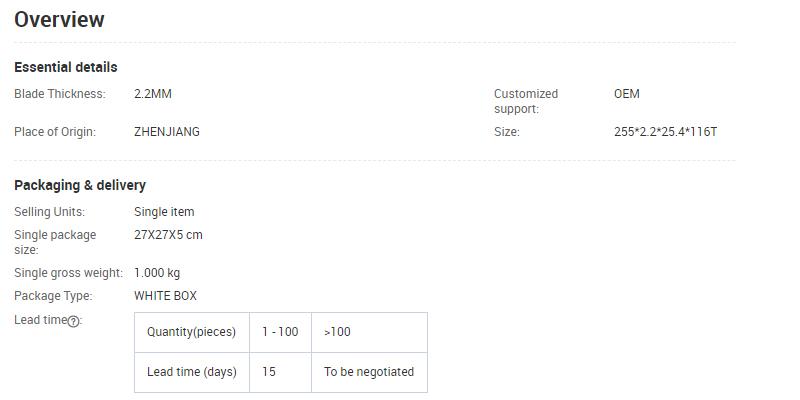Select the 1 - 100 quantity cell
Viewport: 800px width, 400px height.
click(280, 332)
